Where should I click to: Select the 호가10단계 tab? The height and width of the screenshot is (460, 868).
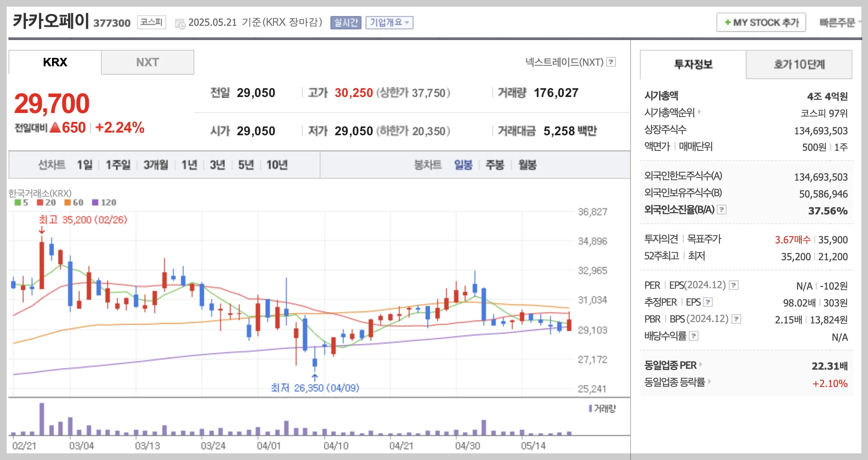coord(799,65)
